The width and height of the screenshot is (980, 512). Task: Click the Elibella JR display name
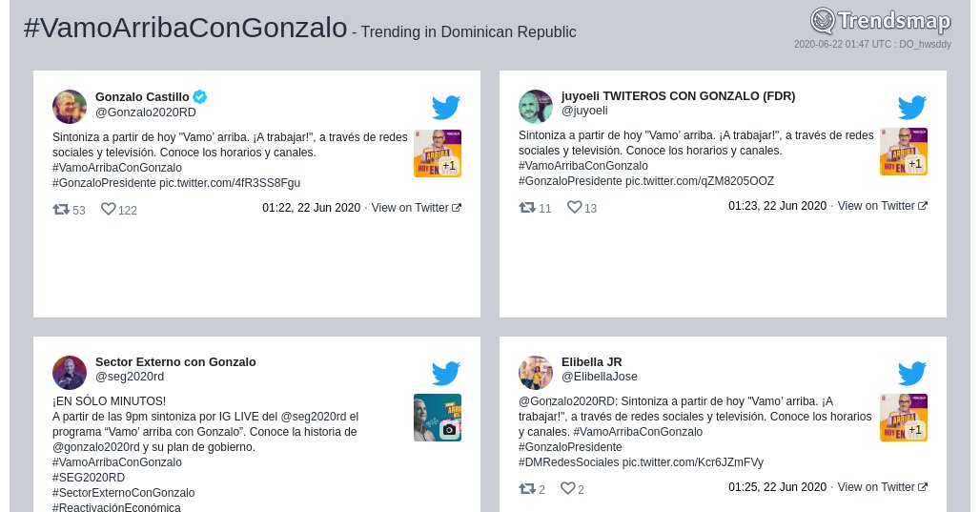(591, 362)
